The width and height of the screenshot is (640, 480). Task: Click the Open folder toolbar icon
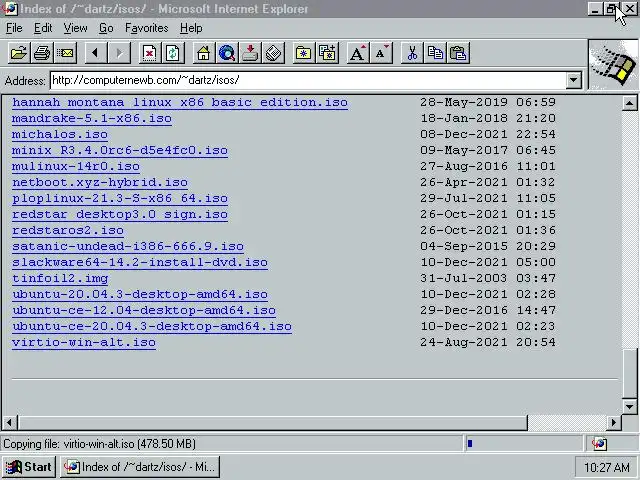point(19,53)
